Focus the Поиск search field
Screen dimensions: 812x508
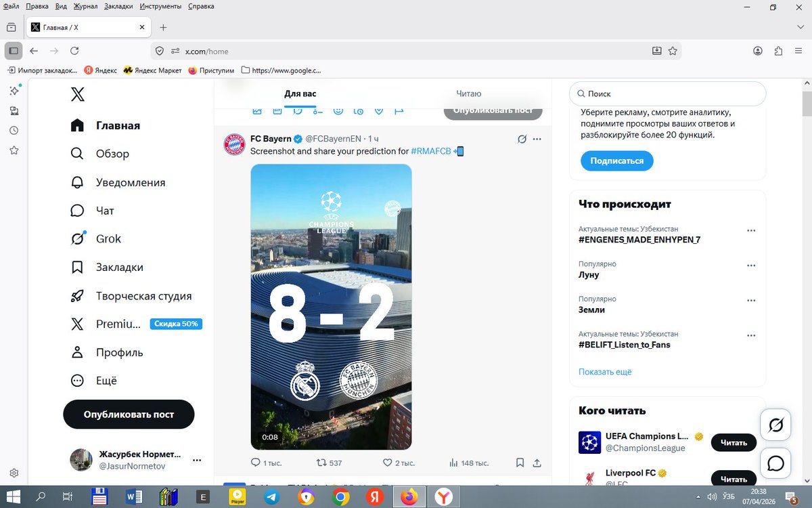pos(667,94)
